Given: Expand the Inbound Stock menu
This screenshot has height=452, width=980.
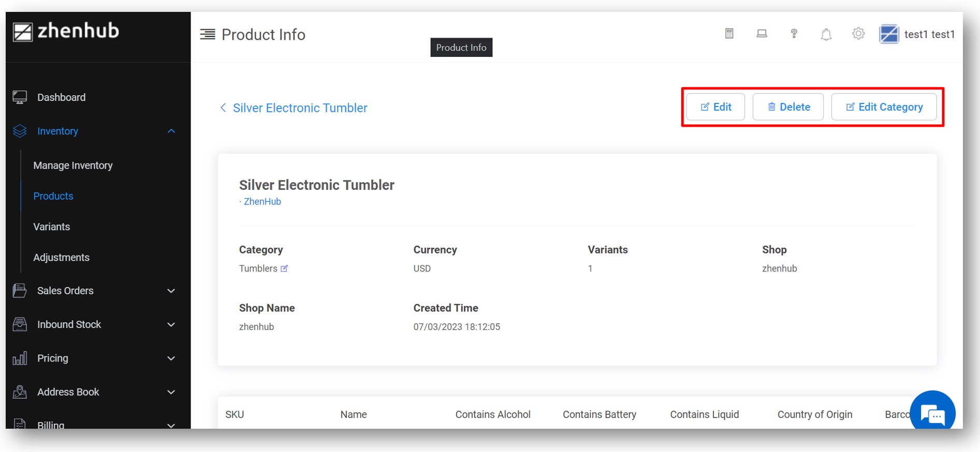Looking at the screenshot, I should coord(171,325).
